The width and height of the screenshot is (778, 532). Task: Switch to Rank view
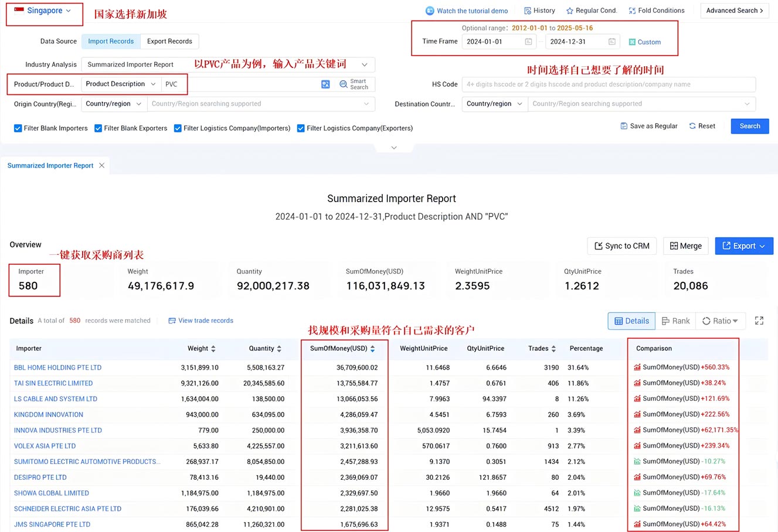pos(675,321)
